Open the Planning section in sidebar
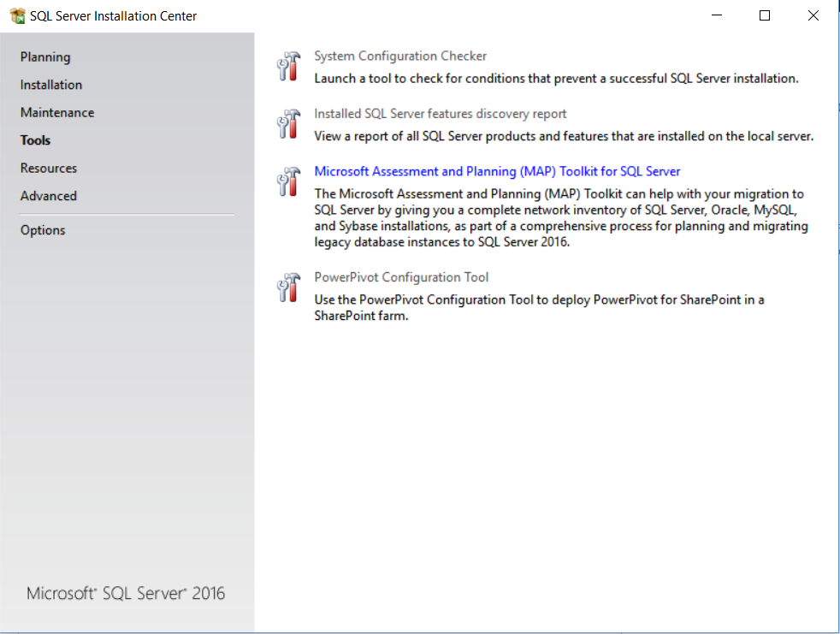Image resolution: width=840 pixels, height=634 pixels. pyautogui.click(x=45, y=57)
